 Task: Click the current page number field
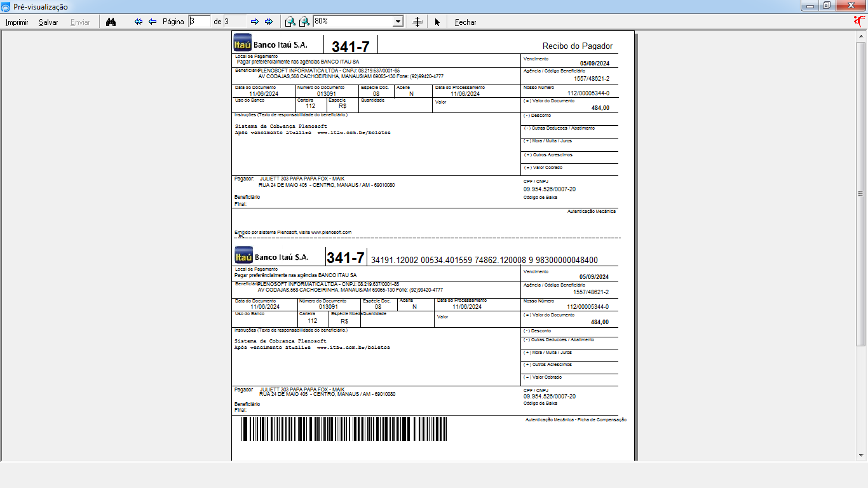click(x=200, y=21)
